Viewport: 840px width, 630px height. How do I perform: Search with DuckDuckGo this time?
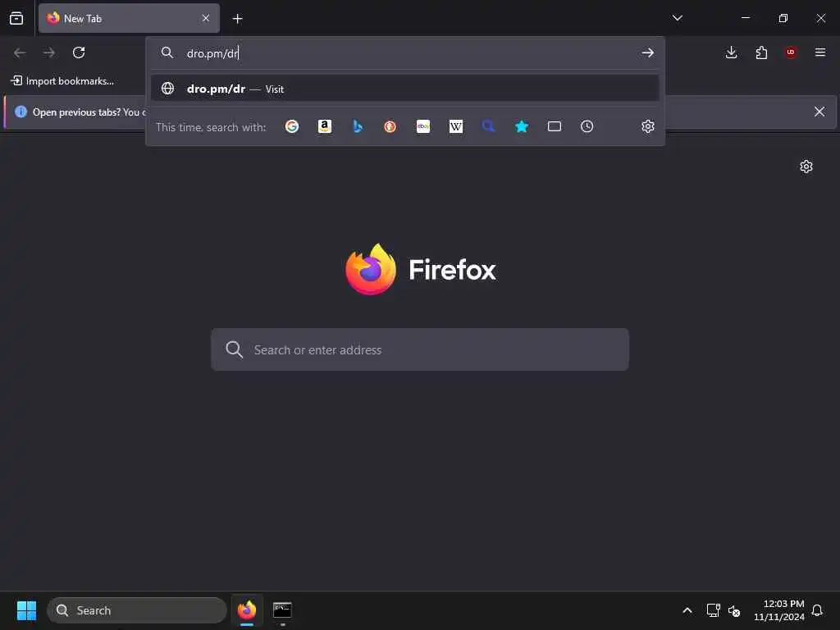(390, 126)
